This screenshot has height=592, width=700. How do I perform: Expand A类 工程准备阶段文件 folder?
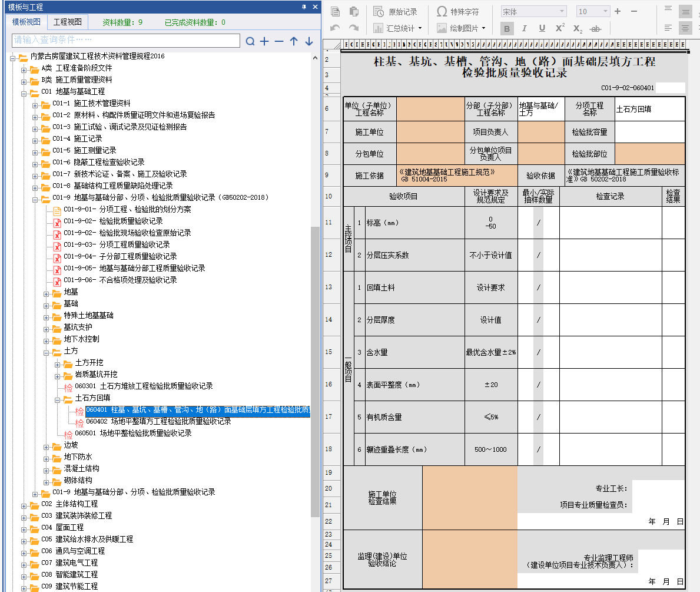pos(24,70)
